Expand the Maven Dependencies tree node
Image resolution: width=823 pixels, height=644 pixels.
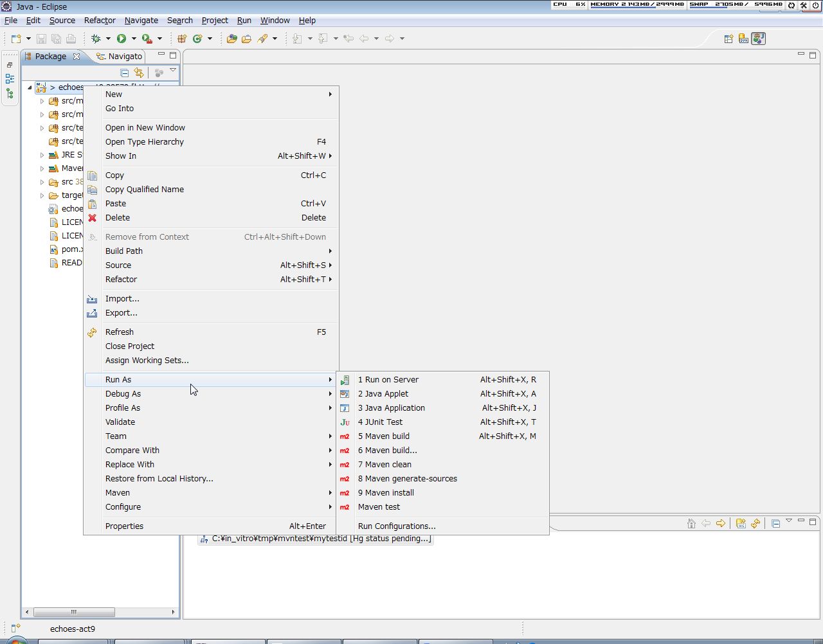click(42, 168)
